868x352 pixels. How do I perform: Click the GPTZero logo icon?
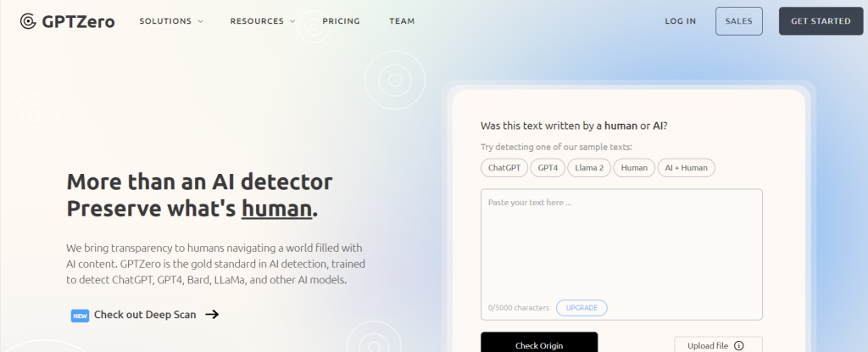click(28, 21)
